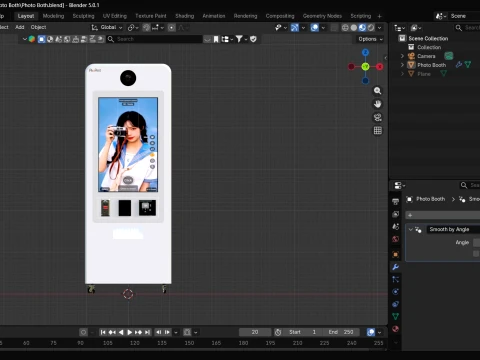The height and width of the screenshot is (360, 480).
Task: Open the Scene properties tab
Action: pyautogui.click(x=396, y=226)
